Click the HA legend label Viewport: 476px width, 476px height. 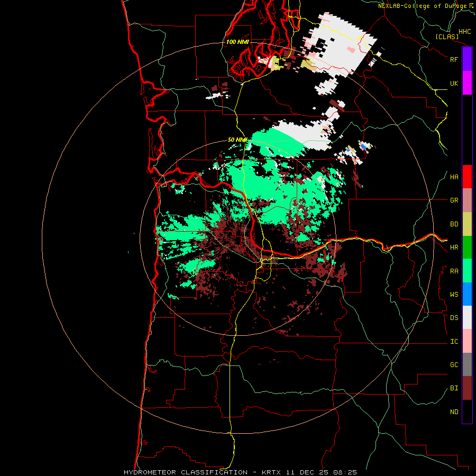tap(454, 177)
